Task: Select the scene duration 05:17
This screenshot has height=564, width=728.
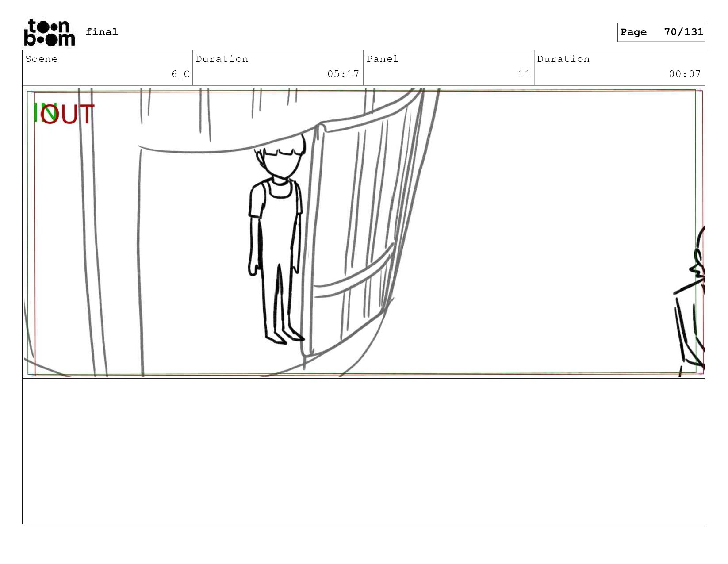Action: 343,74
